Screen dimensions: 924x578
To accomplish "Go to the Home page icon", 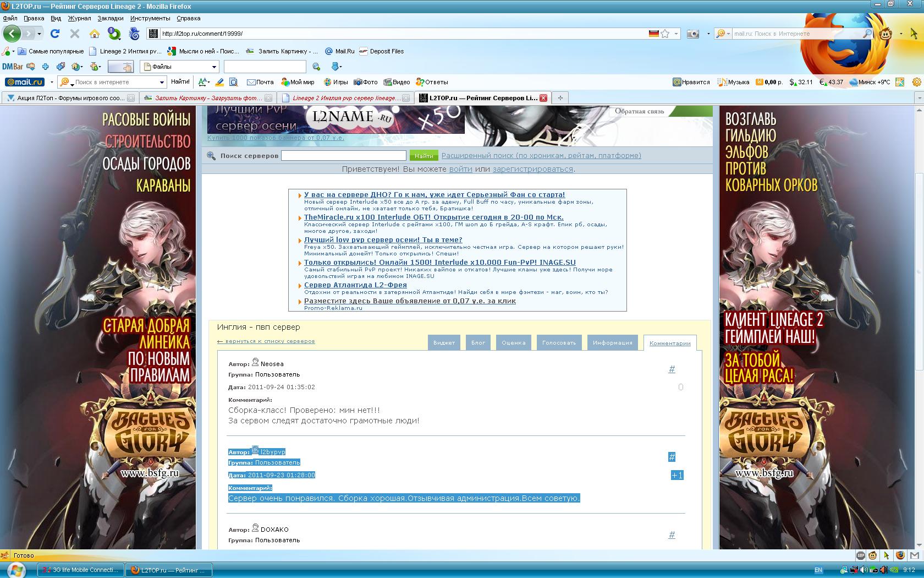I will (x=94, y=34).
